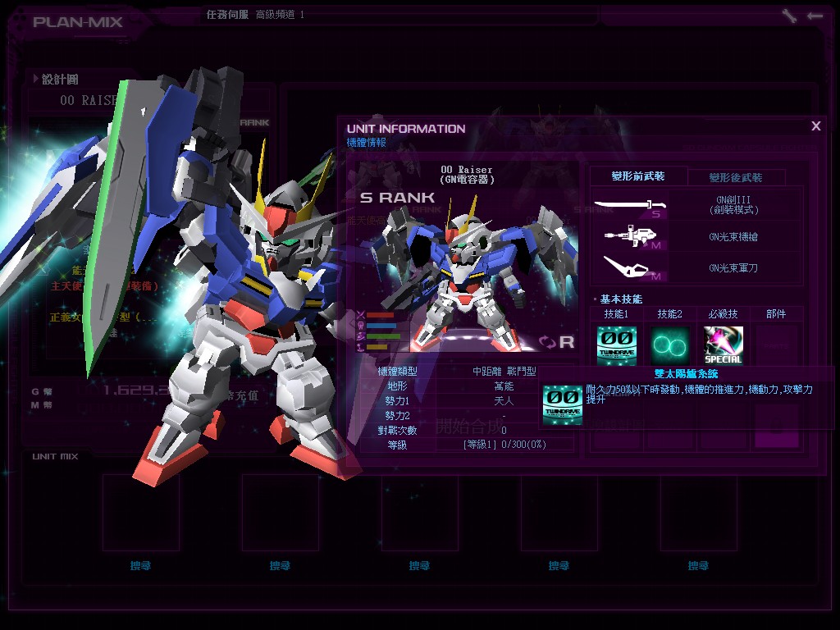This screenshot has width=840, height=630.
Task: Click the 等級 row label
Action: (x=397, y=445)
